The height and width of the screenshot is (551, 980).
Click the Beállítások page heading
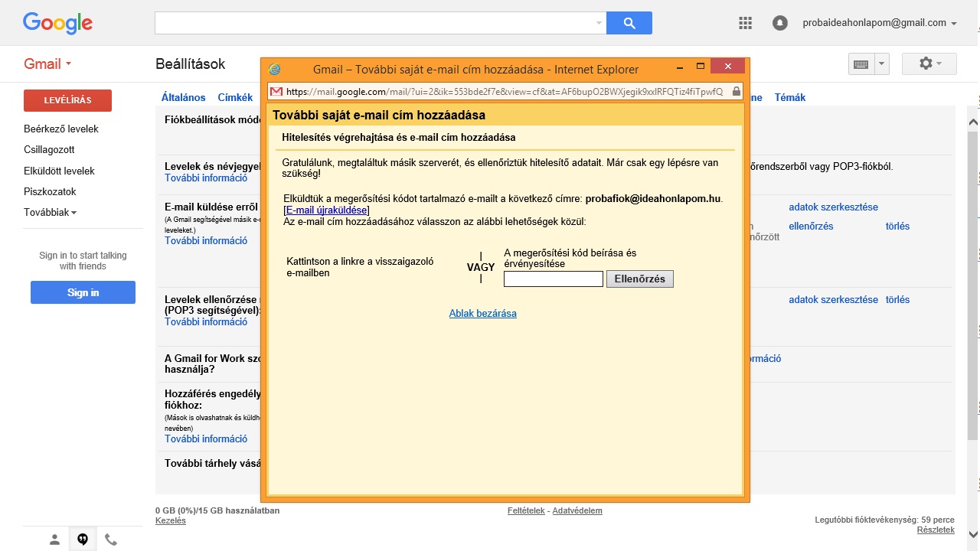(190, 64)
